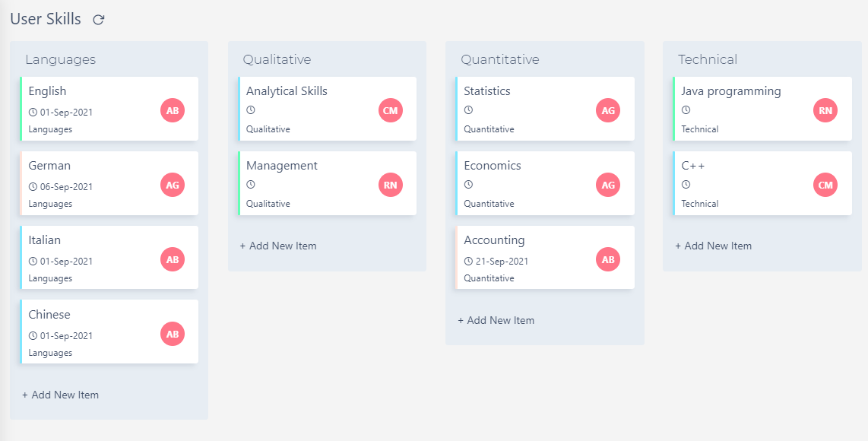Open the Management skill card

click(x=327, y=183)
